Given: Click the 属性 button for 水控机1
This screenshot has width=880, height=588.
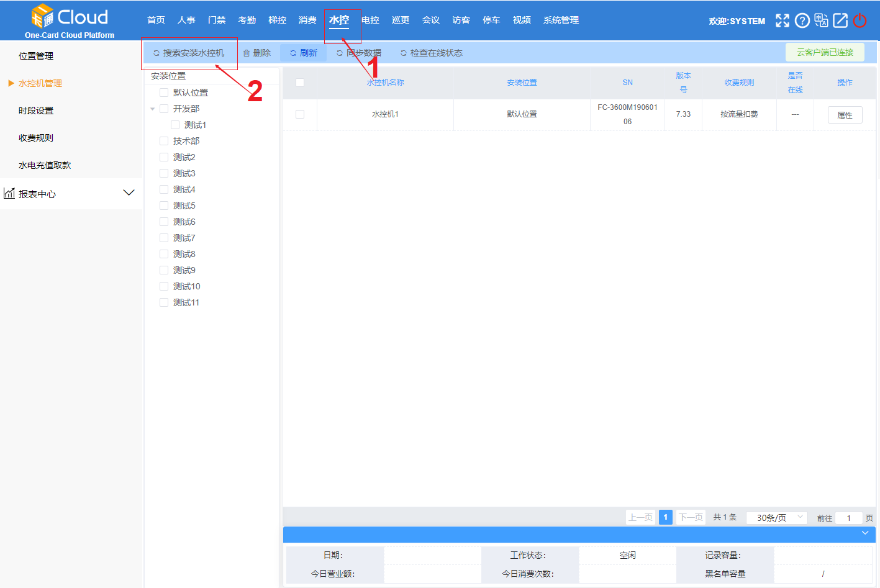Looking at the screenshot, I should (x=845, y=115).
